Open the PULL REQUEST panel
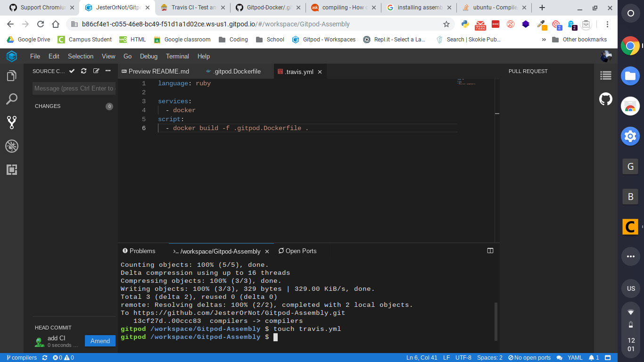 click(528, 71)
